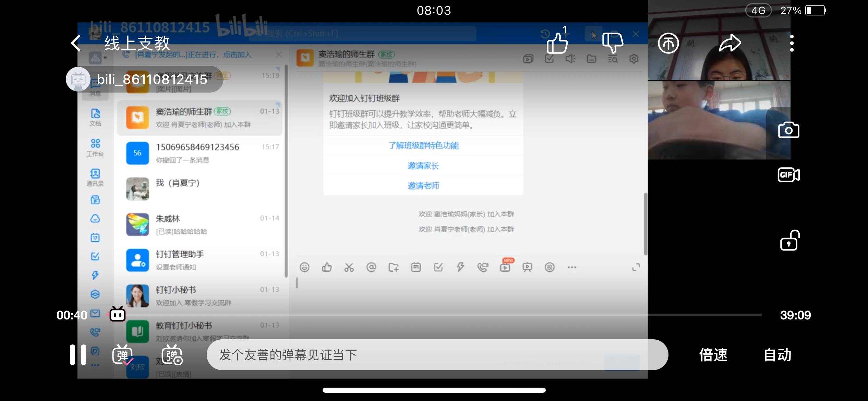This screenshot has height=401, width=868.
Task: Open danmaku settings icon
Action: 172,355
